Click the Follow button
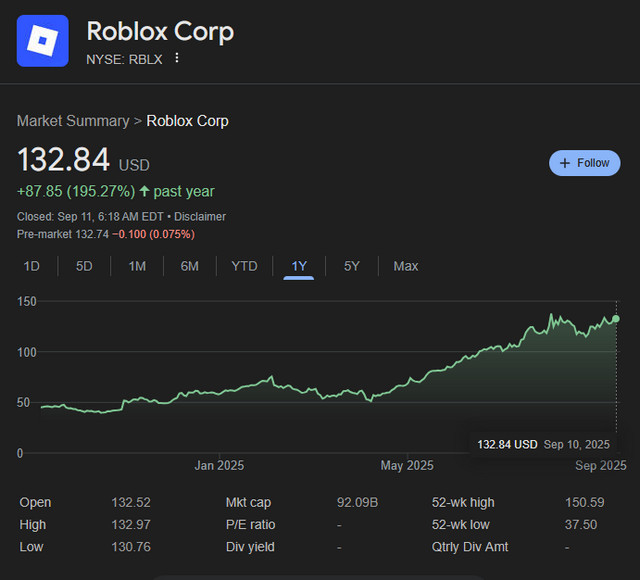This screenshot has width=640, height=580. tap(584, 163)
